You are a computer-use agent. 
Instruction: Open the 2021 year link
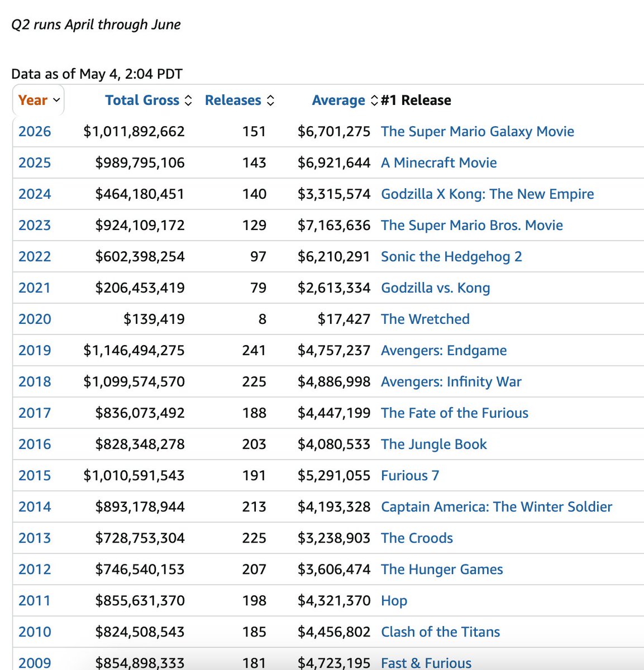35,288
